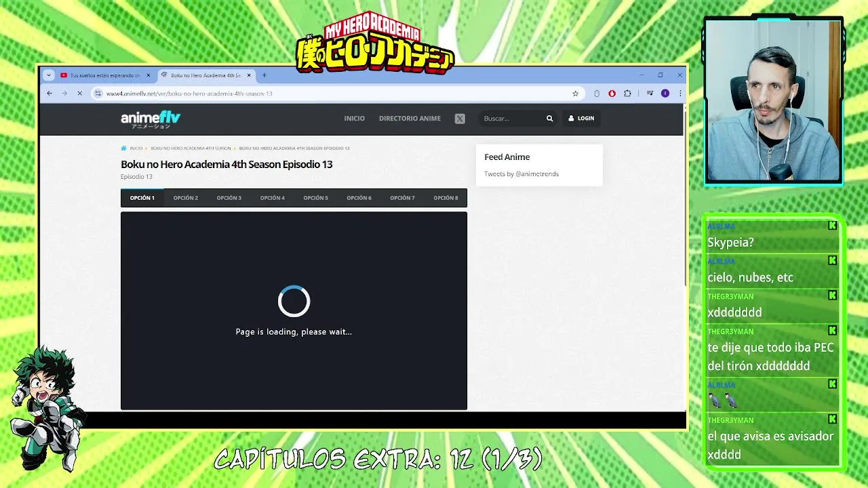
Task: Open the X (Twitter) icon in header
Action: pos(460,119)
